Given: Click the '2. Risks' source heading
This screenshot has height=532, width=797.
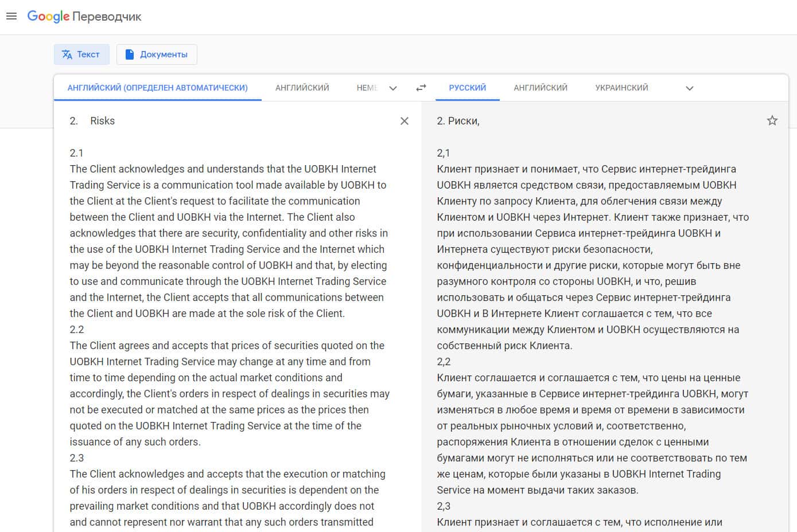Looking at the screenshot, I should pos(102,121).
